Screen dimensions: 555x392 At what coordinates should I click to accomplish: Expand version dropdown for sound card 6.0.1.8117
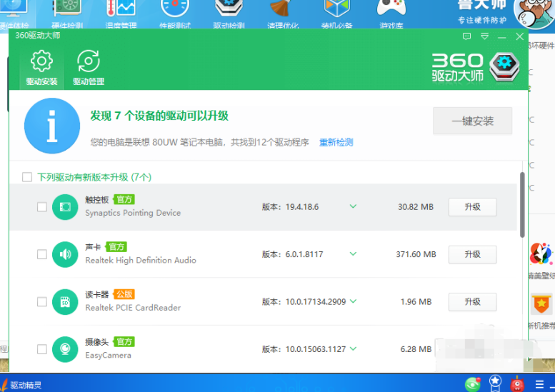coord(352,254)
